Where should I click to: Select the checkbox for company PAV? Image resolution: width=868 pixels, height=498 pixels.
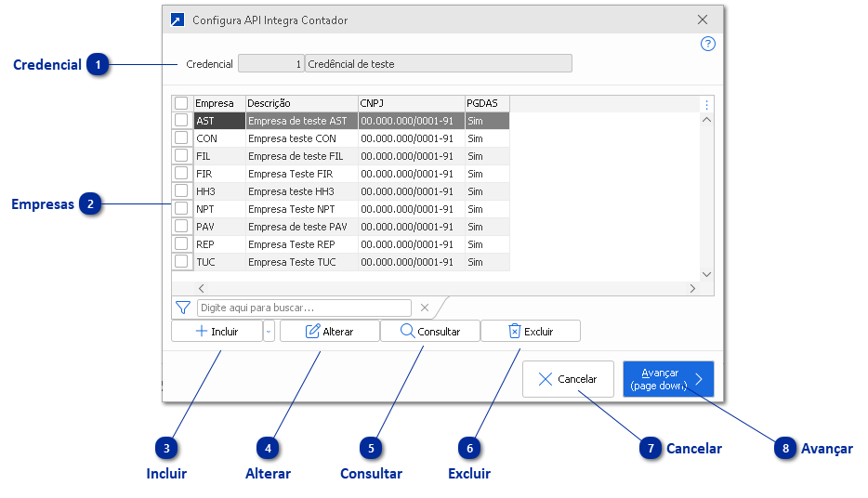click(181, 227)
